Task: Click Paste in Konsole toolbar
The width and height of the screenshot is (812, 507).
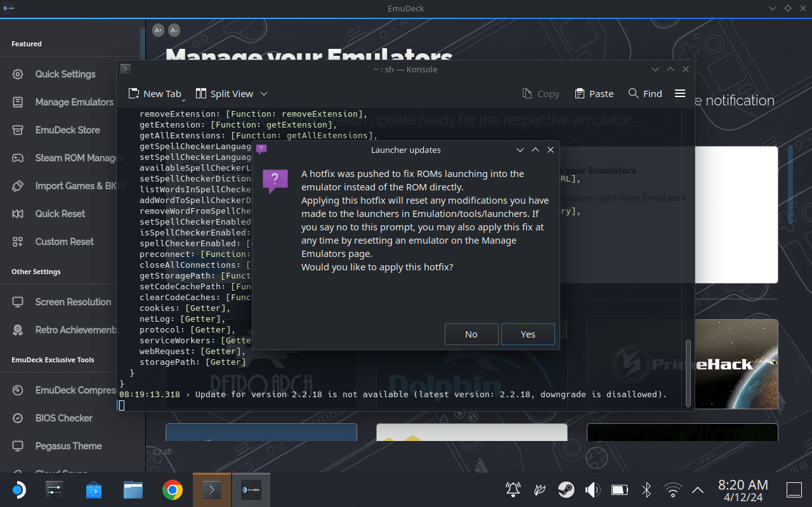Action: click(x=594, y=93)
